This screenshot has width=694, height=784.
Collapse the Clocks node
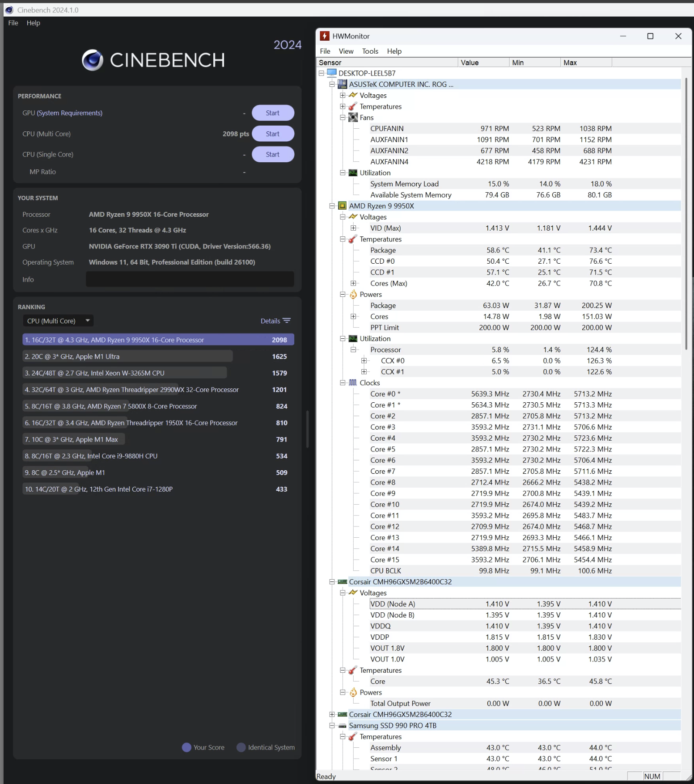coord(343,383)
